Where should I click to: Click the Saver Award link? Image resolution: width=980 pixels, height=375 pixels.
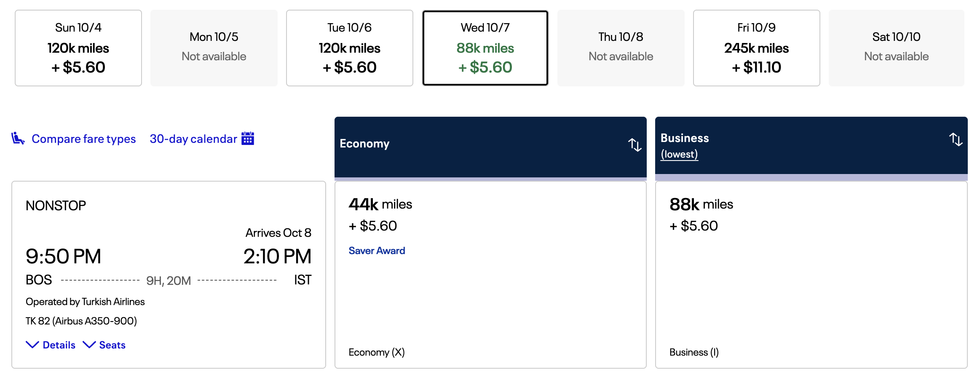377,250
